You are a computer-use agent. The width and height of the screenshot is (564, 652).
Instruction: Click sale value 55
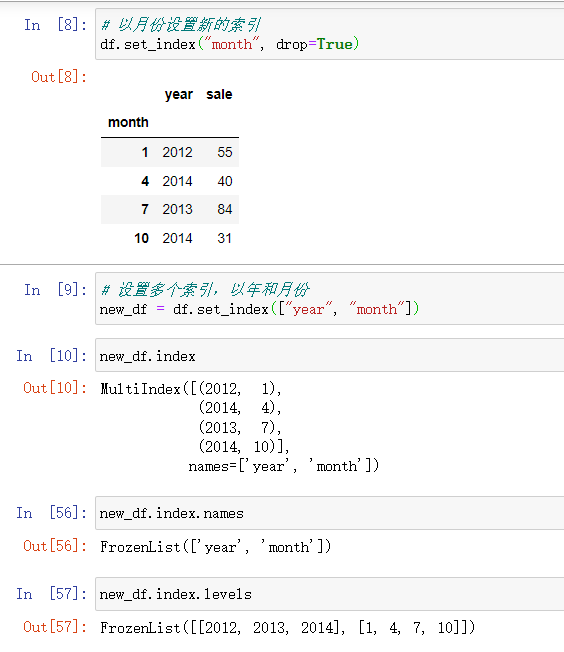225,152
